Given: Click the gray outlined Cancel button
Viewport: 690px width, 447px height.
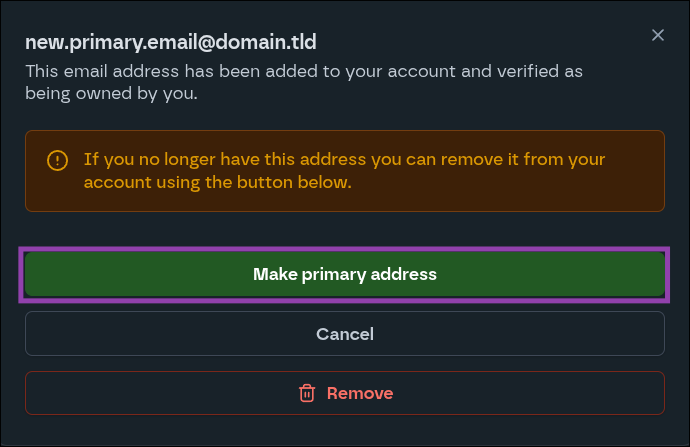Looking at the screenshot, I should point(344,333).
